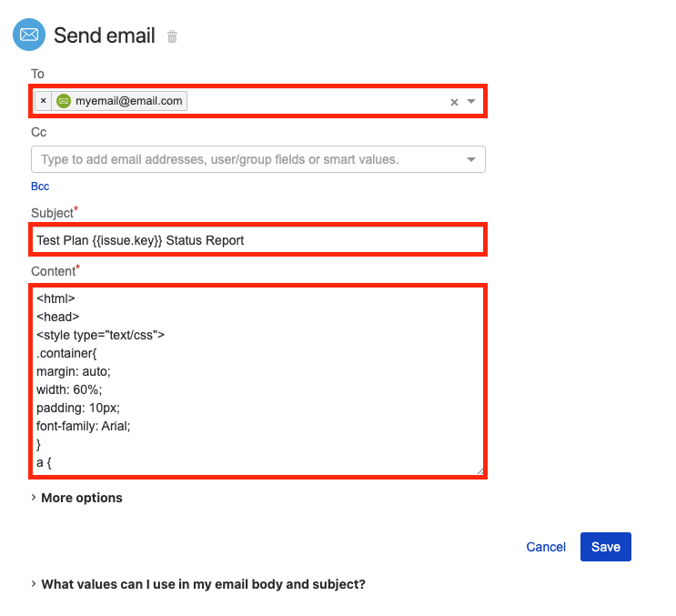676x616 pixels.
Task: Click the Subject text field
Action: point(257,239)
